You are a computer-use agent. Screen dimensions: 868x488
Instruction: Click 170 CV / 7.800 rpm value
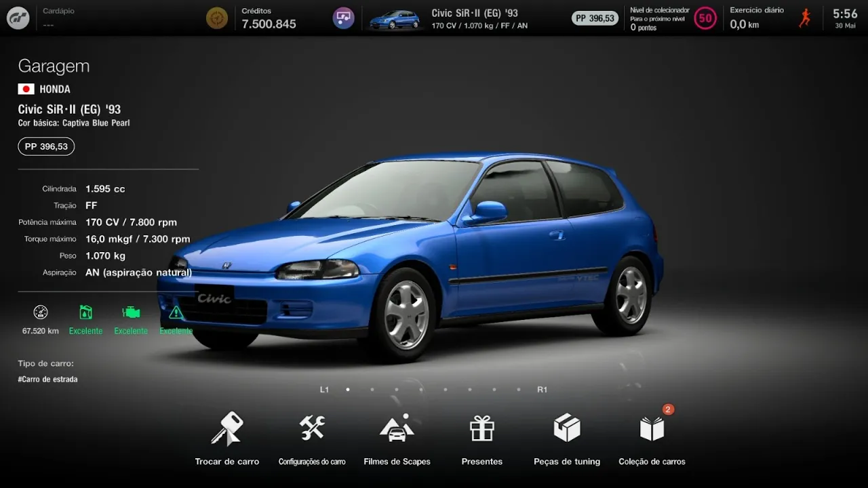coord(131,222)
